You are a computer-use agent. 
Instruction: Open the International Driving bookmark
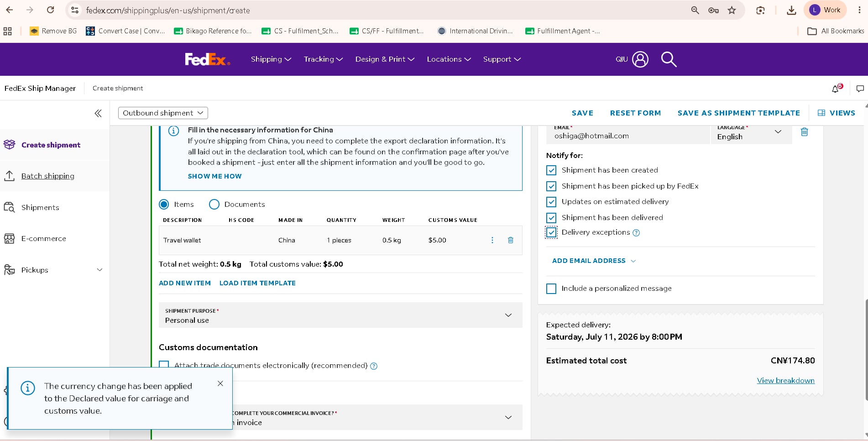pos(475,31)
